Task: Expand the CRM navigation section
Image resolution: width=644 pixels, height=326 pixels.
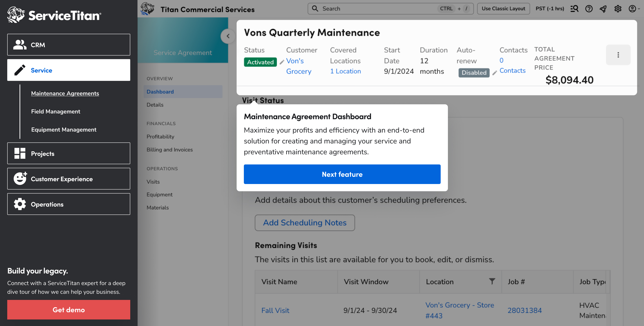Action: point(69,45)
